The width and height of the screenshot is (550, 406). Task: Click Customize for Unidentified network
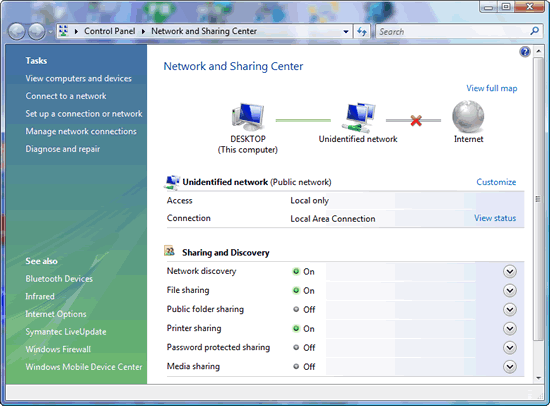click(496, 182)
